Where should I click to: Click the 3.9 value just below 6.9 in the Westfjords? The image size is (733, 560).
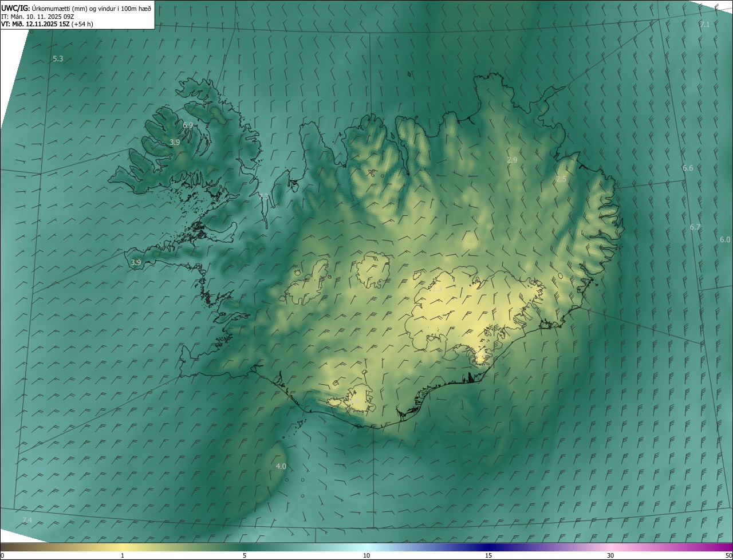175,142
